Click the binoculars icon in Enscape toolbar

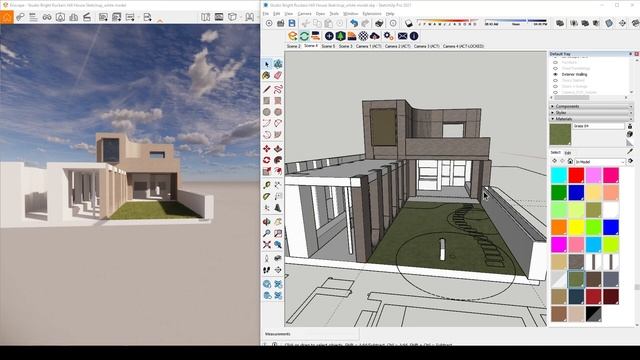47,17
